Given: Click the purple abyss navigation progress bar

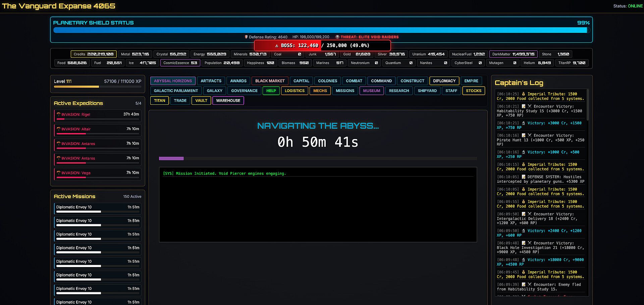Looking at the screenshot, I should (171, 158).
